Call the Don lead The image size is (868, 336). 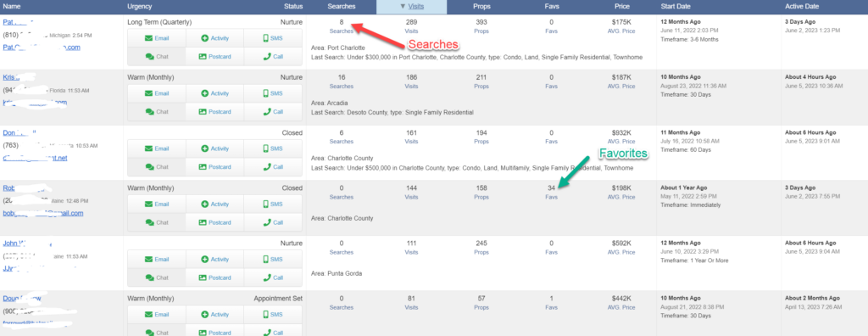click(x=273, y=167)
